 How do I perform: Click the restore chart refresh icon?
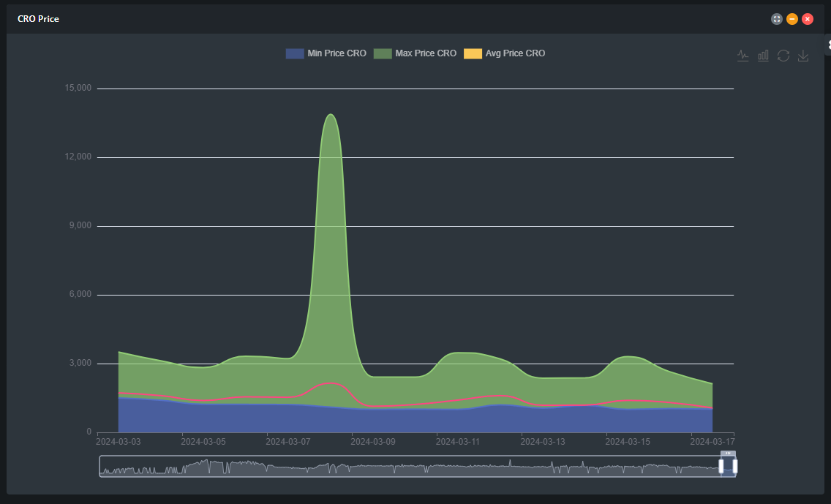click(x=783, y=55)
